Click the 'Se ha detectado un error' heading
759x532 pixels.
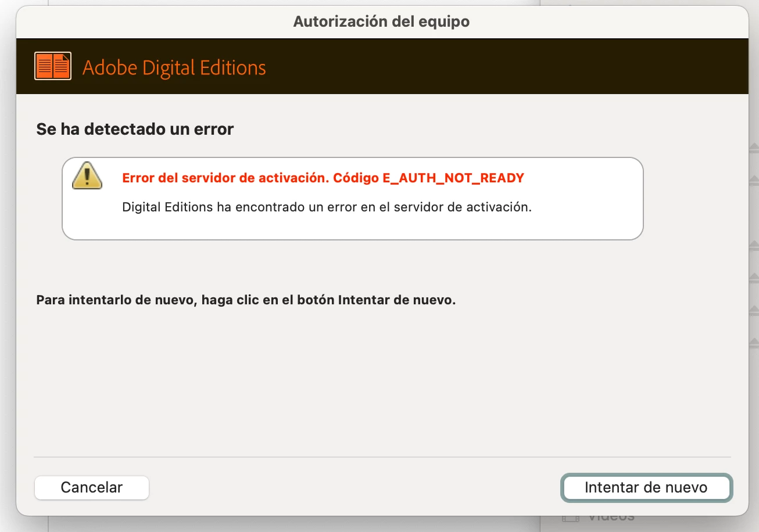[x=135, y=129]
